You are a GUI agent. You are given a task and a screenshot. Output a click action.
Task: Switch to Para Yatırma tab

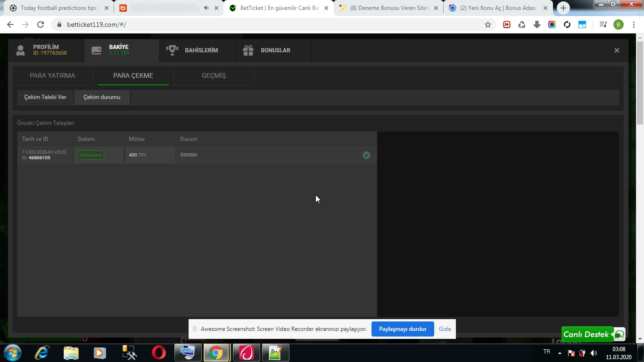(52, 75)
